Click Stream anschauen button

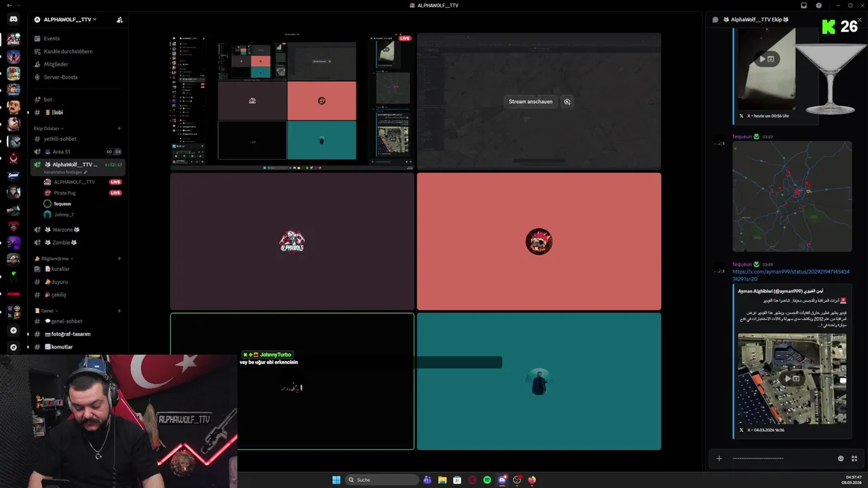click(x=531, y=102)
